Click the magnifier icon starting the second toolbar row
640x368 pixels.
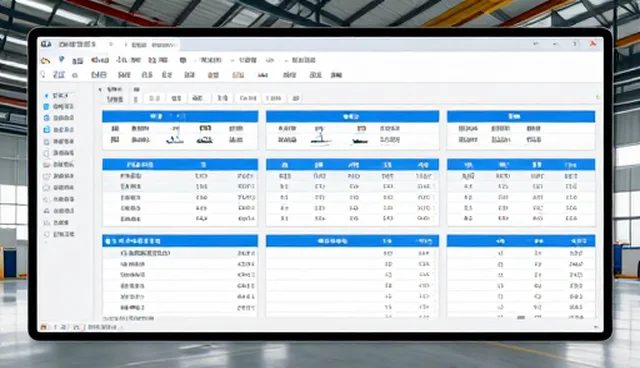coord(43,75)
